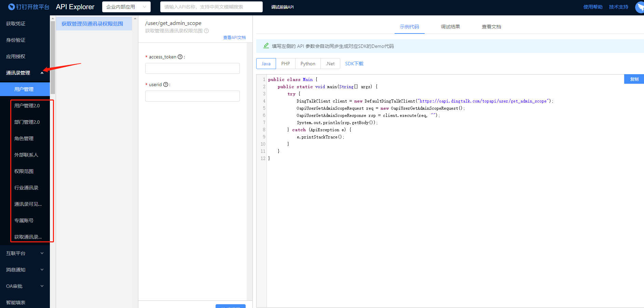Select 角色管理 submenu item
The image size is (644, 308).
click(24, 138)
